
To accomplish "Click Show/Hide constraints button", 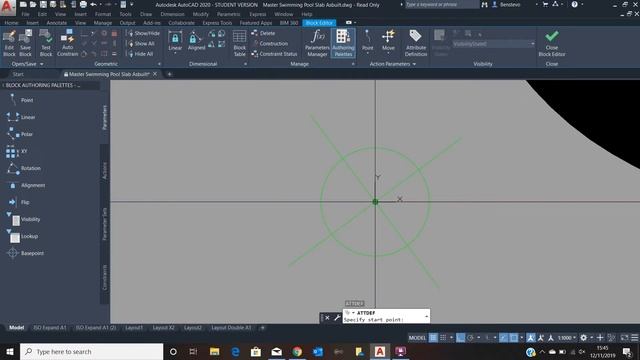I will pyautogui.click(x=143, y=33).
